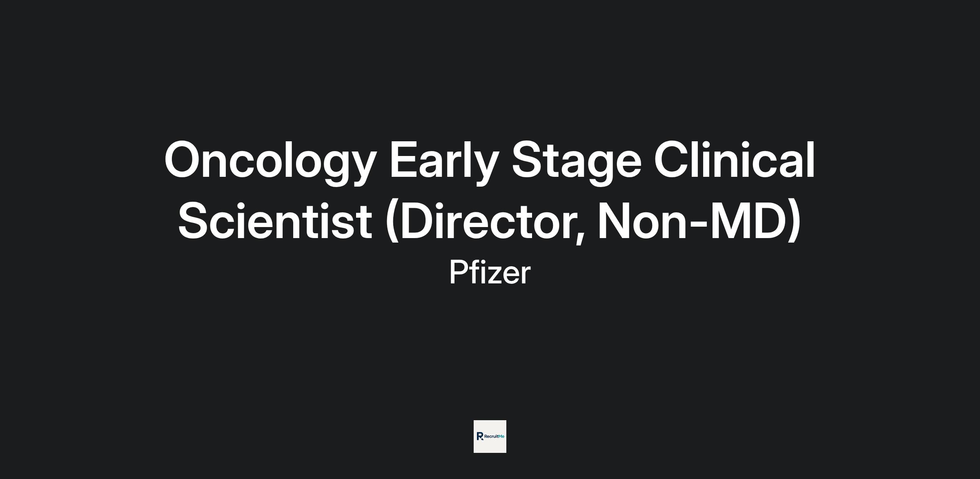Click the capital C of Clinical

click(x=673, y=160)
